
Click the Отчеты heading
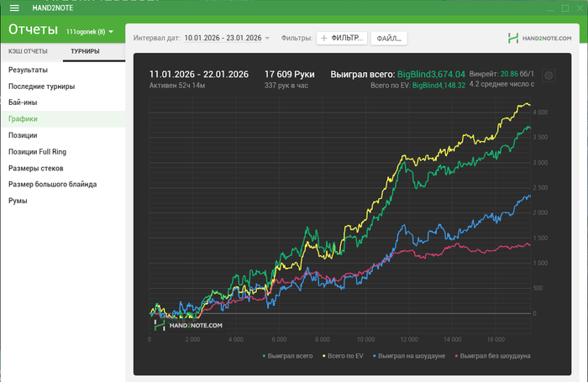coord(33,29)
